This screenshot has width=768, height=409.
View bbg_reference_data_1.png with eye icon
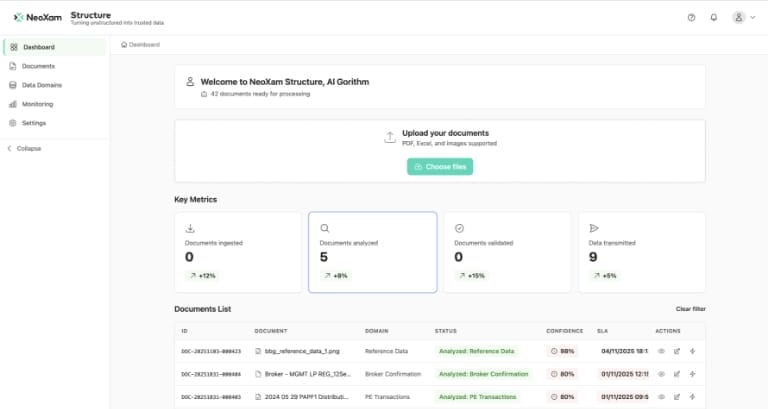click(661, 351)
